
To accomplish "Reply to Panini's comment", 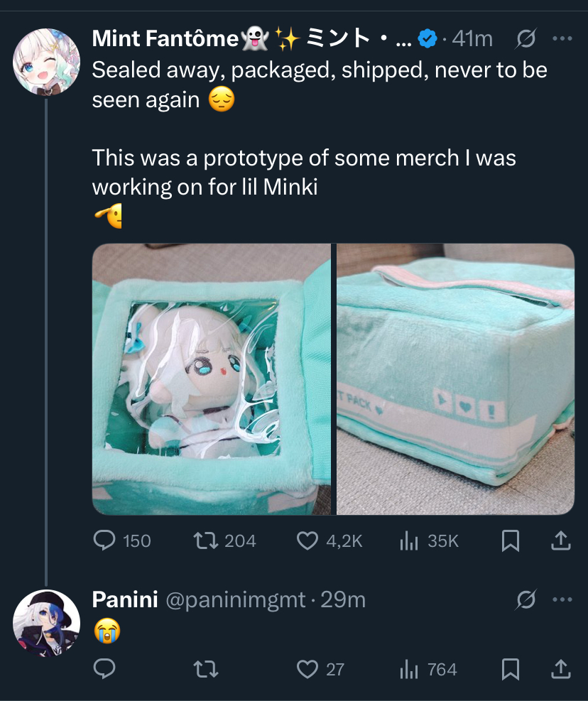I will click(x=105, y=669).
